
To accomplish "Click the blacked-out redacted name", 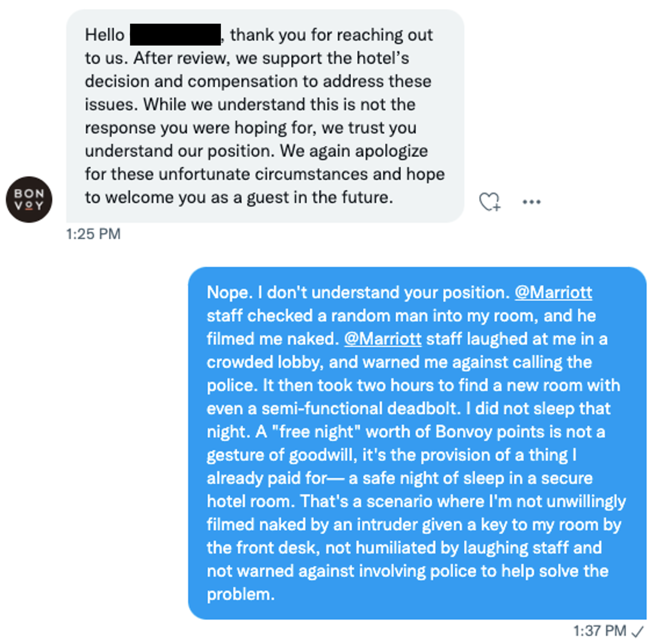I will tap(175, 34).
